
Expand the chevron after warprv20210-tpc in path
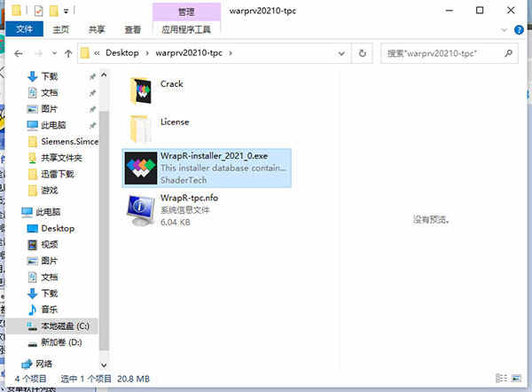pyautogui.click(x=231, y=53)
